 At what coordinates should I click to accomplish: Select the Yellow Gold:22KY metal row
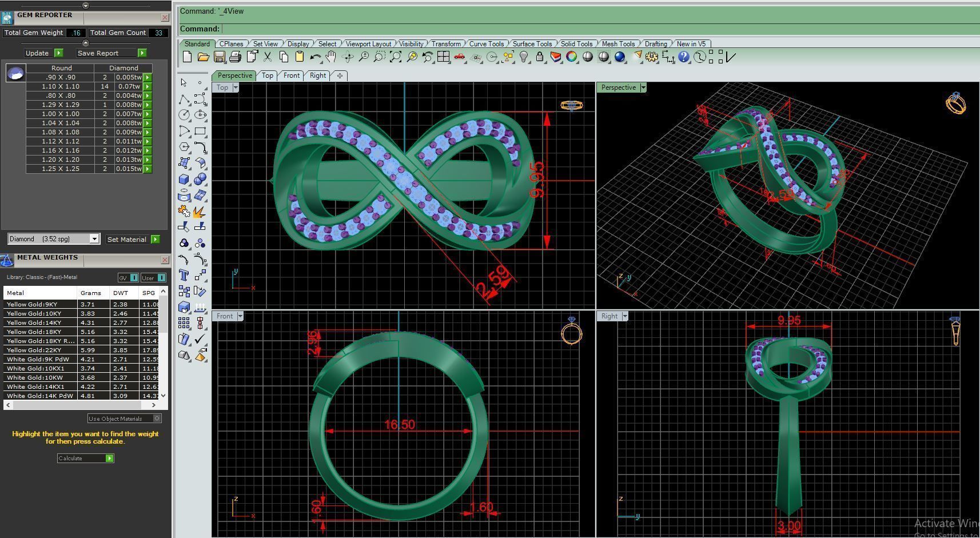(82, 350)
